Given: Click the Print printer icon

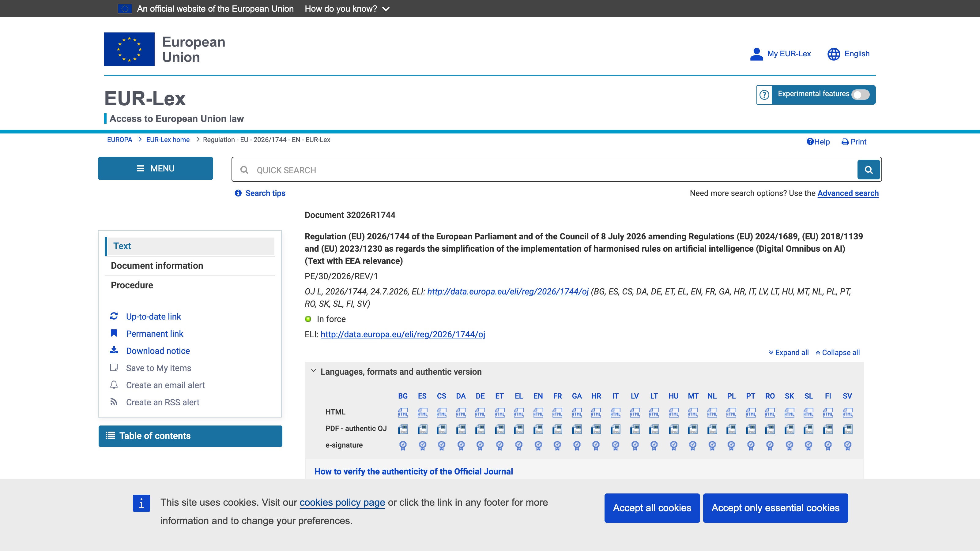Looking at the screenshot, I should click(845, 142).
